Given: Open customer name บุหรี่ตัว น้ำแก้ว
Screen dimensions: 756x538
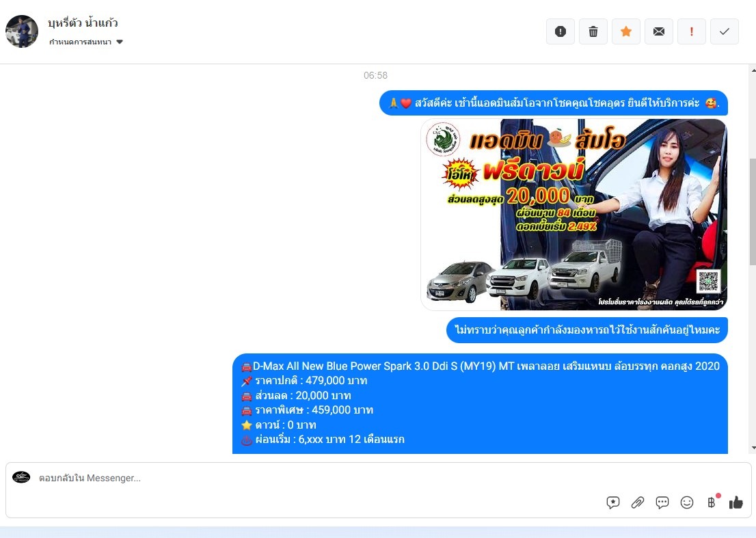Looking at the screenshot, I should pos(83,23).
